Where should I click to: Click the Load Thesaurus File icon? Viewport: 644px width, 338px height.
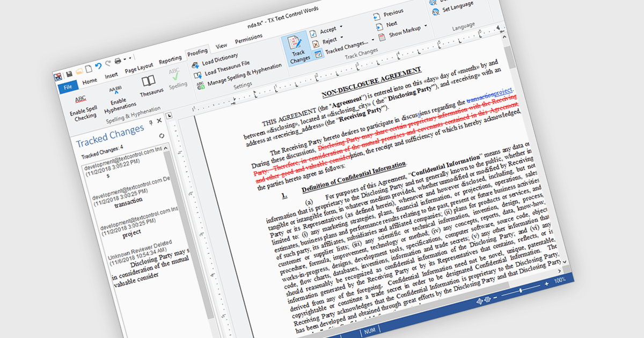[x=197, y=75]
